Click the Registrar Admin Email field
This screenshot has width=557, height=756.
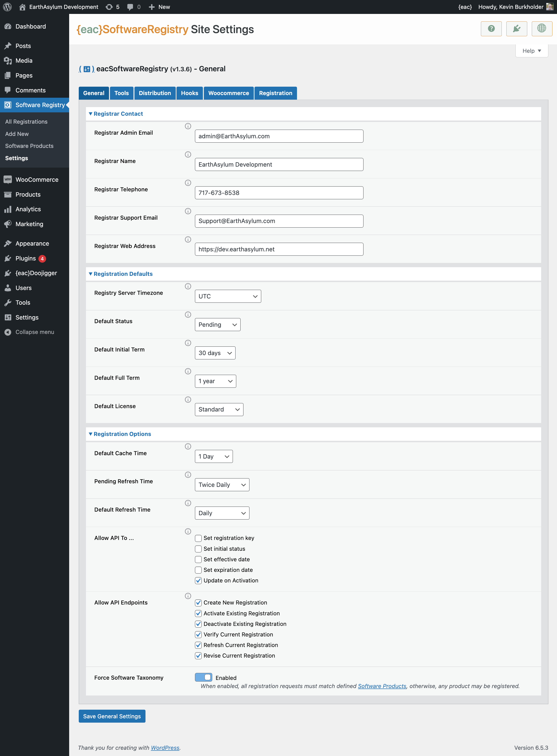tap(279, 136)
